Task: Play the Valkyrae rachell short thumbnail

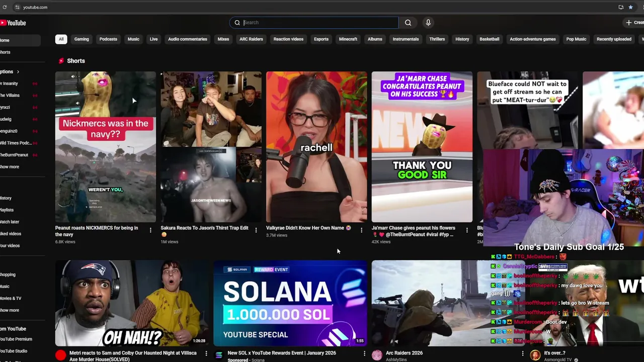Action: (x=316, y=147)
